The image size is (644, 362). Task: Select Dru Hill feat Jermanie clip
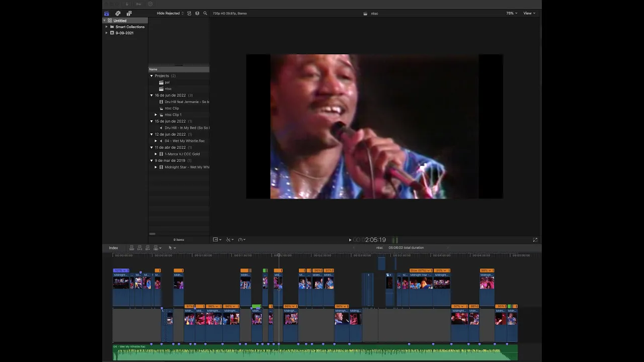pyautogui.click(x=187, y=102)
